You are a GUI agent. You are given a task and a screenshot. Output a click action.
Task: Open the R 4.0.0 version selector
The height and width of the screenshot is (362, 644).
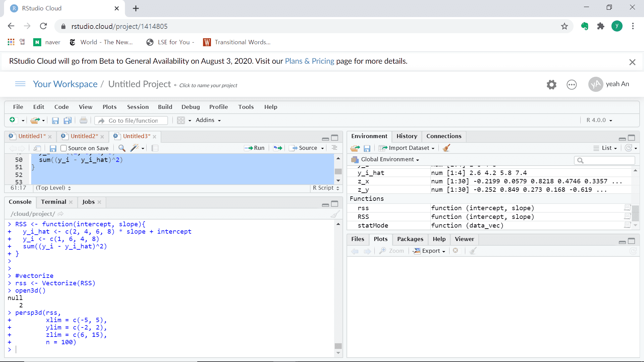click(599, 120)
